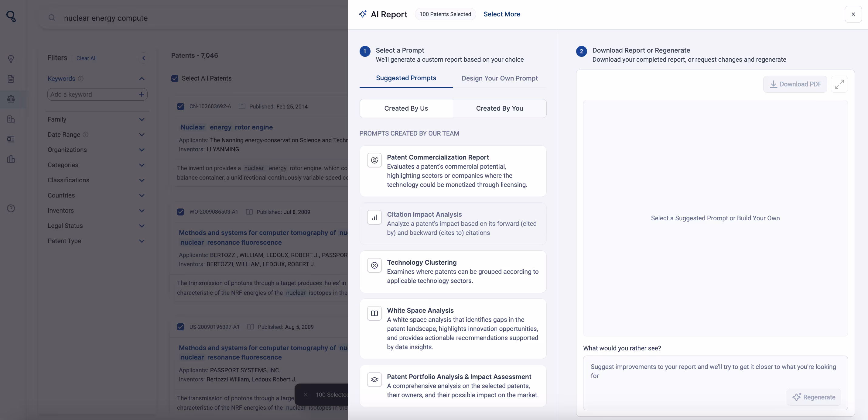The image size is (868, 420).
Task: Click the Patent Portfolio Analysis layers icon
Action: pyautogui.click(x=374, y=380)
